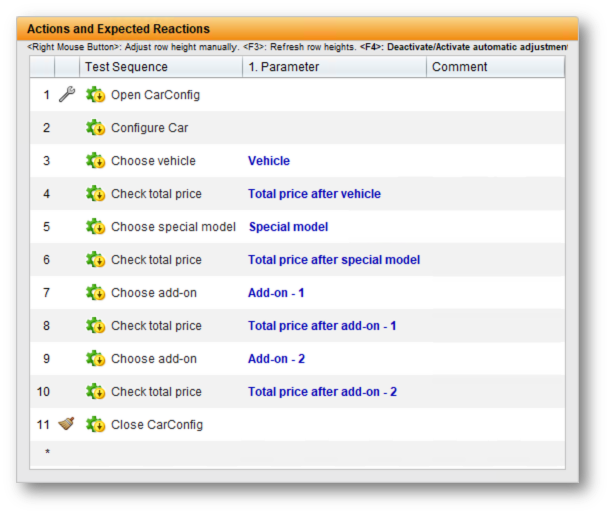Select the Choose vehicle step

(x=153, y=161)
